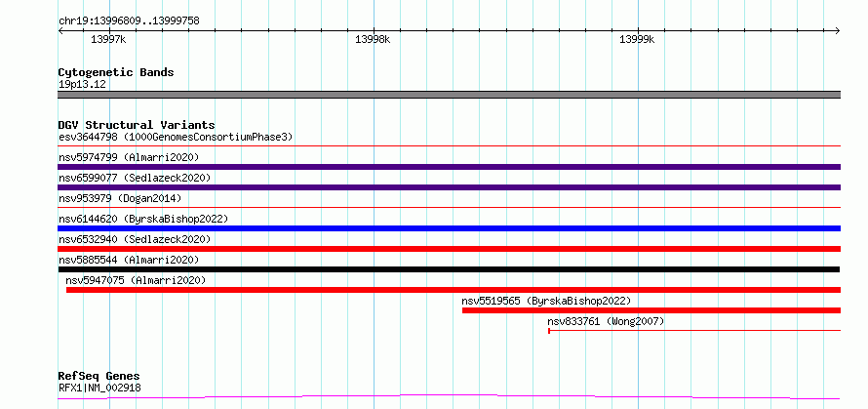
Task: Select the red nsv5519565 variant bar
Action: click(x=651, y=310)
